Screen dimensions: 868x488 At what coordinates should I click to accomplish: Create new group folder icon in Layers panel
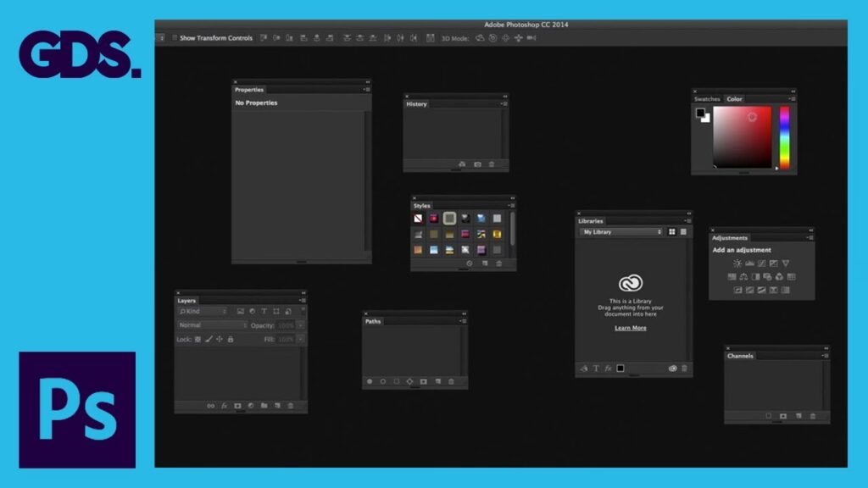coord(264,406)
